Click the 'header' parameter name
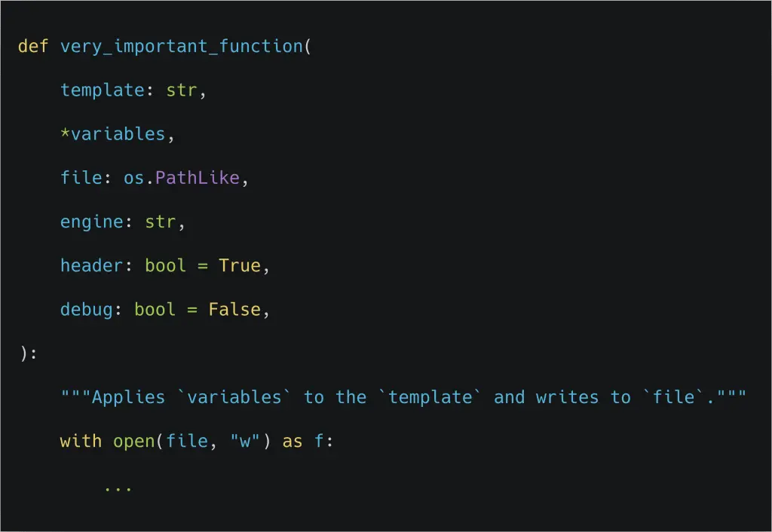Screen dimensions: 772x532 pyautogui.click(x=91, y=265)
